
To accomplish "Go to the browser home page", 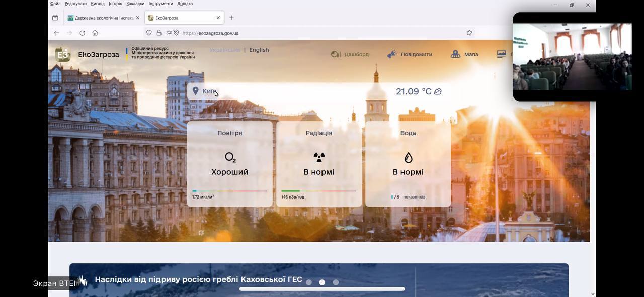I will coord(95,33).
